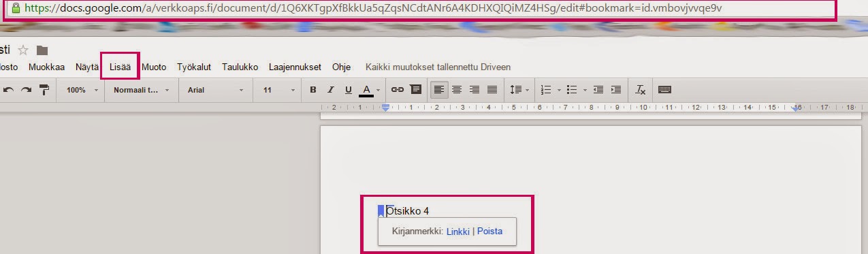Clear formatting with the Tx icon

(641, 90)
